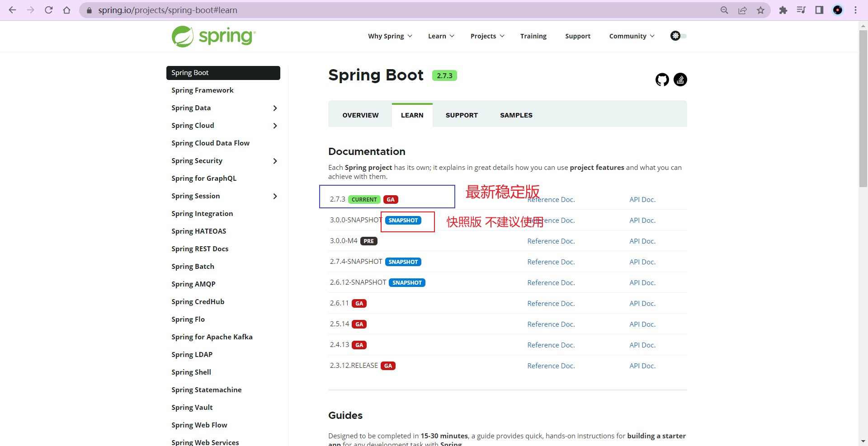The width and height of the screenshot is (868, 446).
Task: Click the site padlock icon
Action: [89, 10]
